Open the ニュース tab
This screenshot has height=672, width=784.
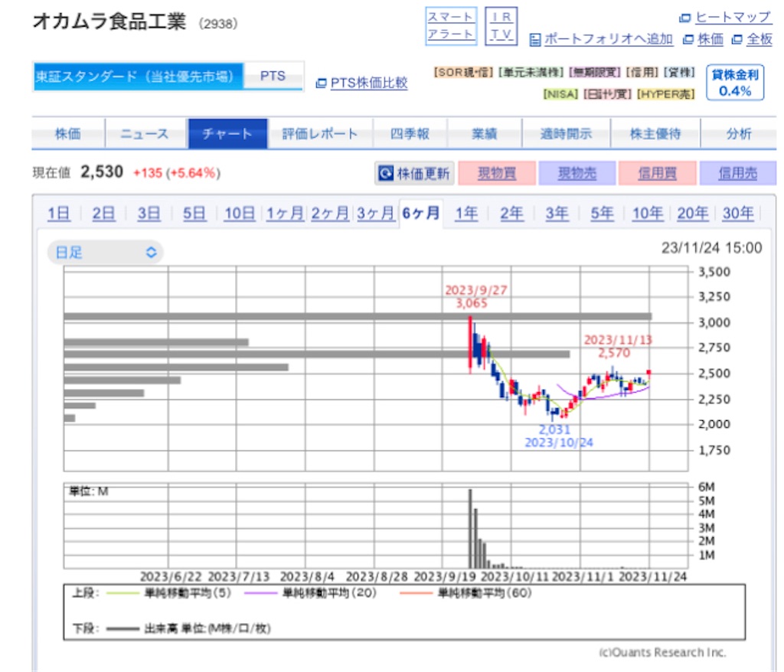(145, 133)
